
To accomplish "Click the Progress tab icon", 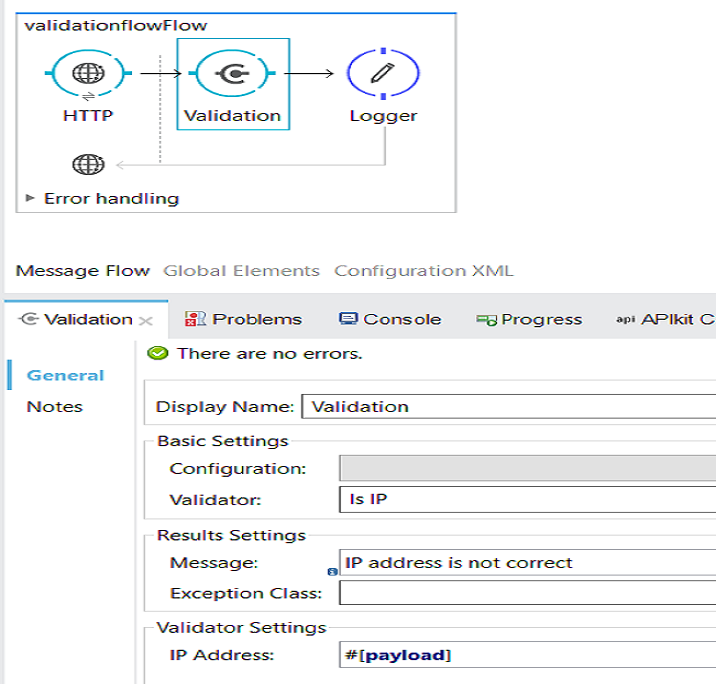I will pyautogui.click(x=487, y=320).
